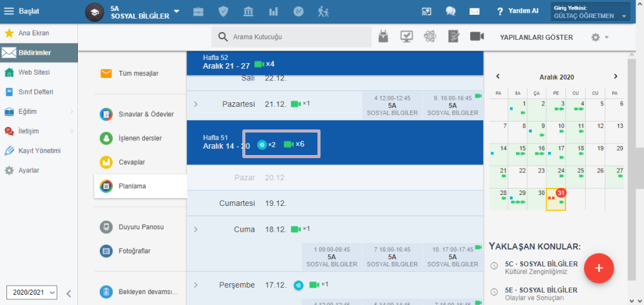Open the 2020/2021 school year dropdown

pyautogui.click(x=32, y=293)
